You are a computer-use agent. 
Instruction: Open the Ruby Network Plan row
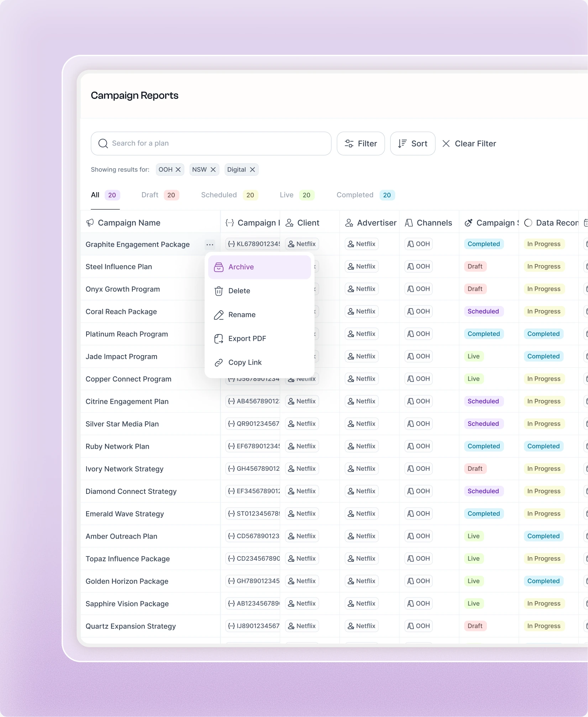[x=117, y=447]
